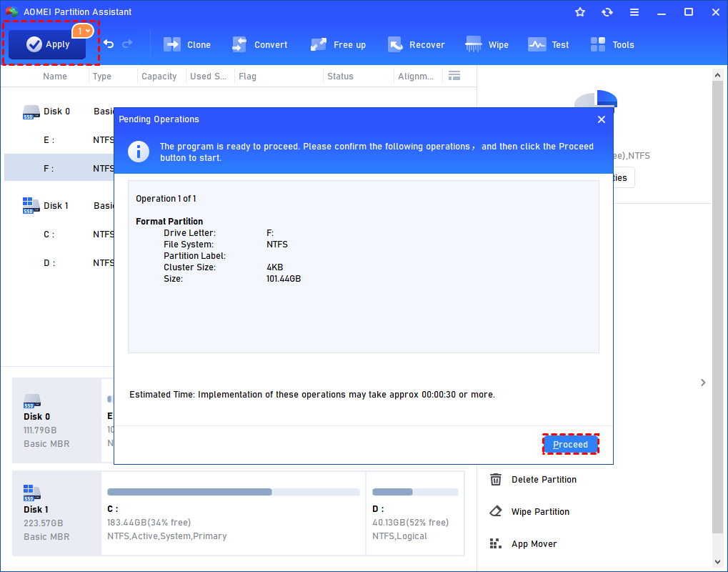Close the Pending Operations dialog

pos(602,119)
